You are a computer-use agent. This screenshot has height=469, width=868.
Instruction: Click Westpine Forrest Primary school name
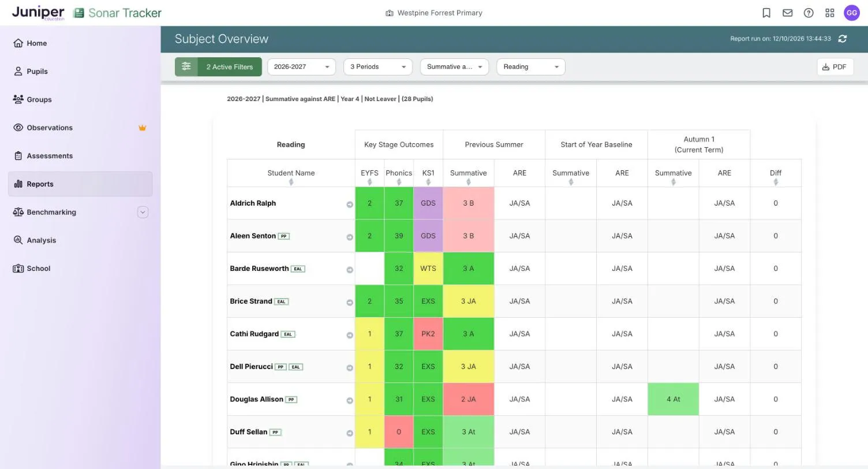440,13
